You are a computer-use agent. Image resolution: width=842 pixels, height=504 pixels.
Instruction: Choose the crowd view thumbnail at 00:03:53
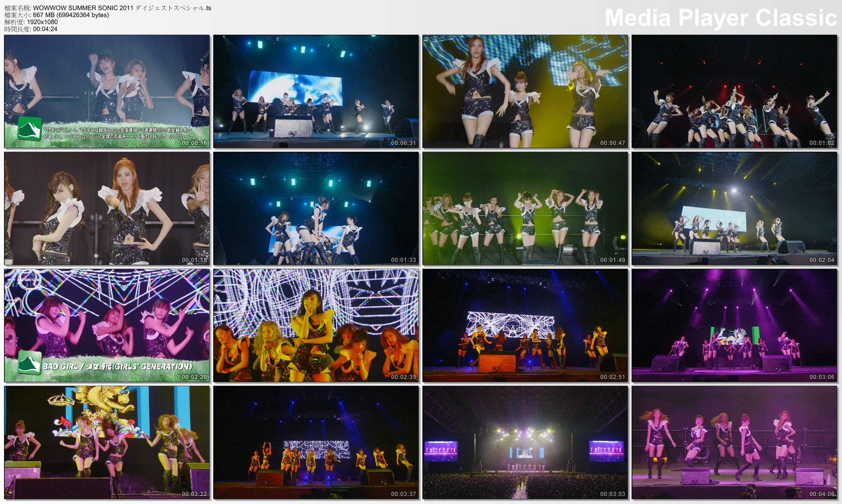click(x=525, y=442)
